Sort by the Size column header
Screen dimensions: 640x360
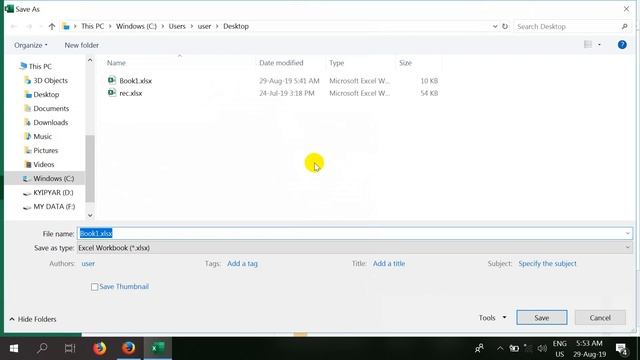coord(405,63)
